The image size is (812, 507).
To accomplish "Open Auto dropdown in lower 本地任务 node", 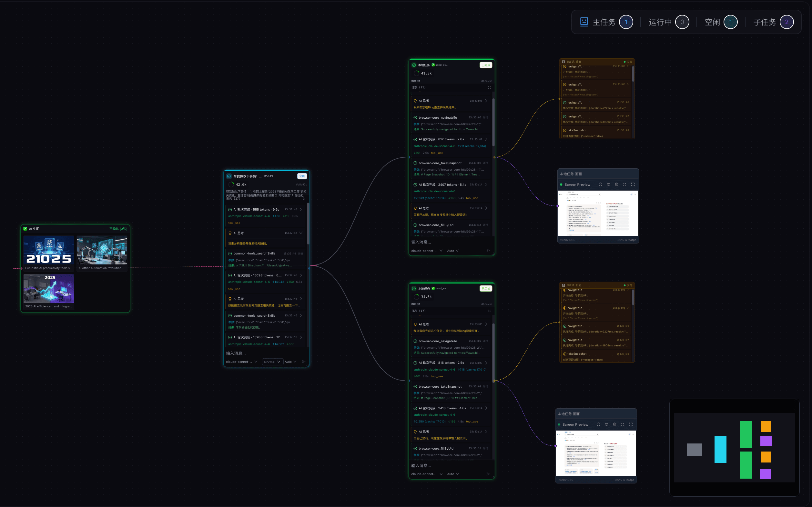I will tap(453, 474).
